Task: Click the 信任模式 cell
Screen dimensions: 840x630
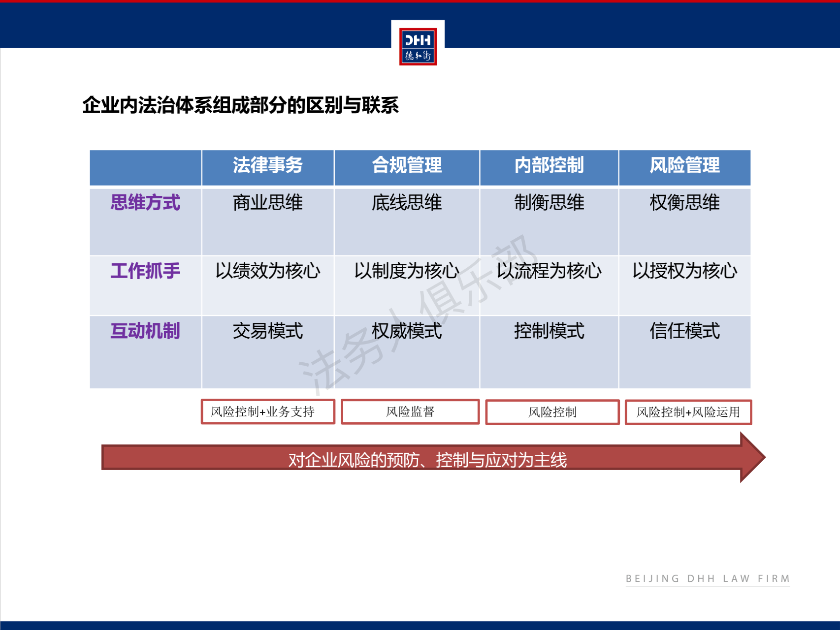Action: tap(684, 352)
